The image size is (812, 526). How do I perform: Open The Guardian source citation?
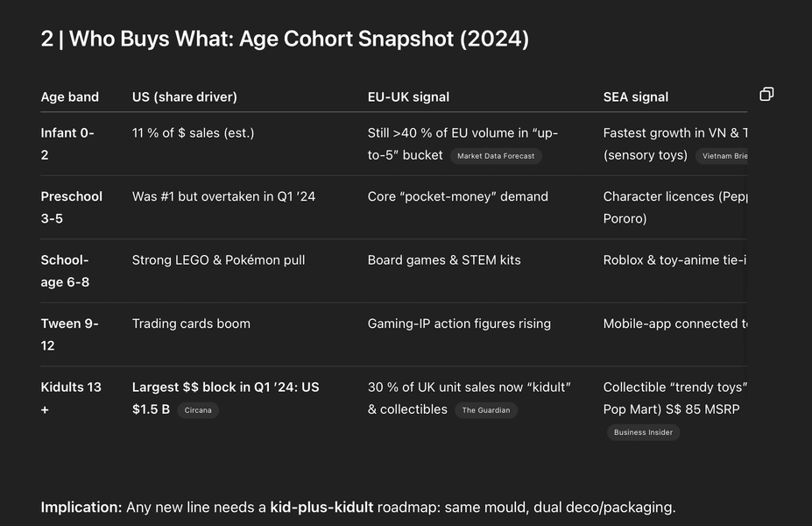pyautogui.click(x=486, y=410)
